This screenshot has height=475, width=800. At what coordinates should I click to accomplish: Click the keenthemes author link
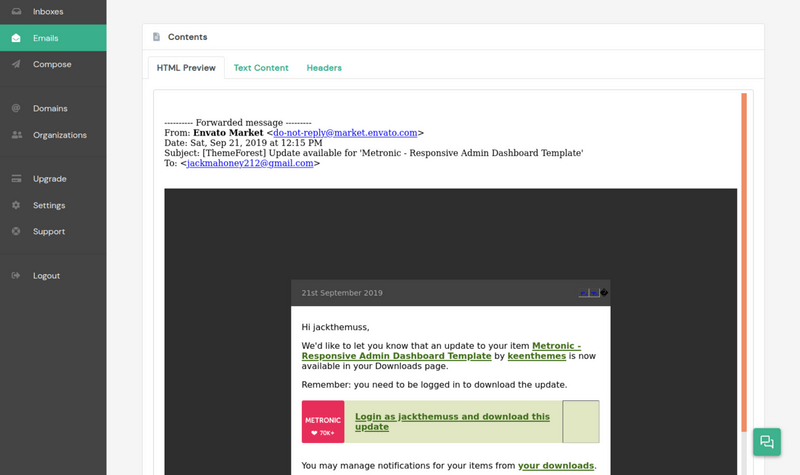click(x=537, y=356)
